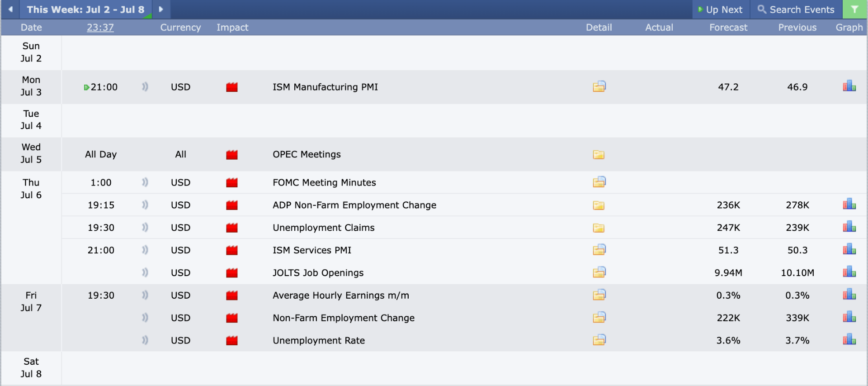Toggle alert bell for ISM Manufacturing PMI
The height and width of the screenshot is (386, 868).
tap(145, 86)
